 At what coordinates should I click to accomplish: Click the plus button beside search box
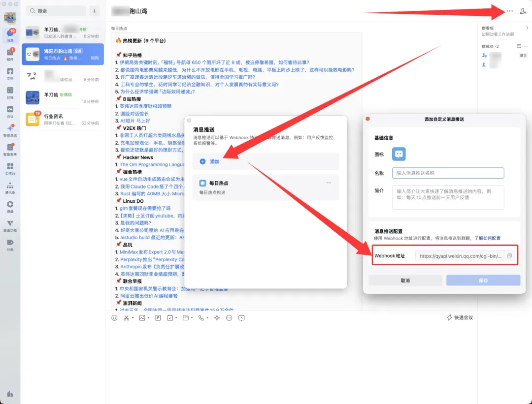pos(94,11)
